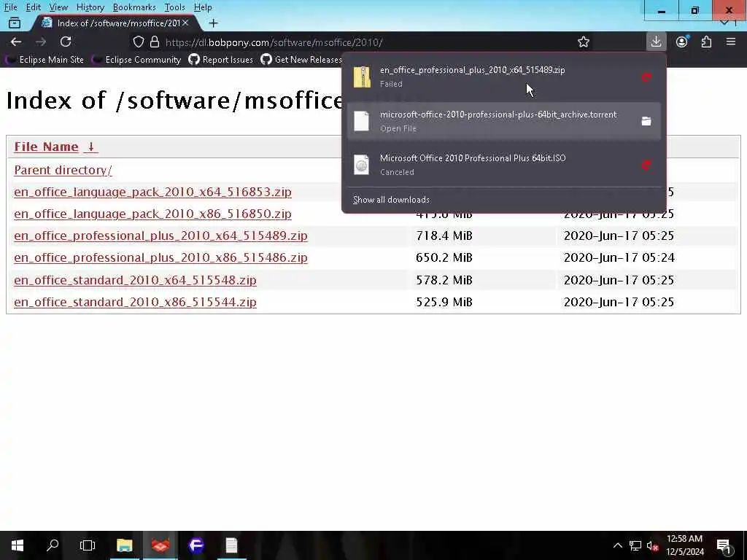Open the muted volume tray icon
Viewport: 747px width, 560px height.
coord(652,546)
